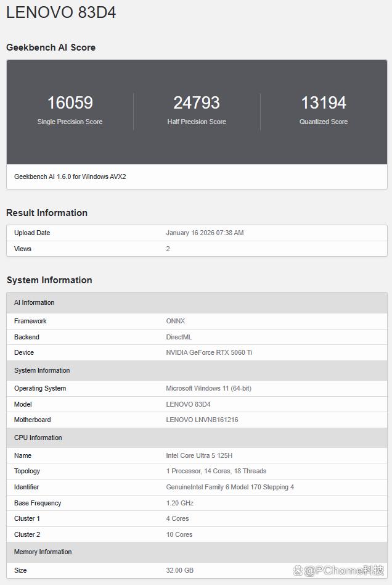Click the DirectML backend value
The height and width of the screenshot is (585, 392).
tap(180, 337)
